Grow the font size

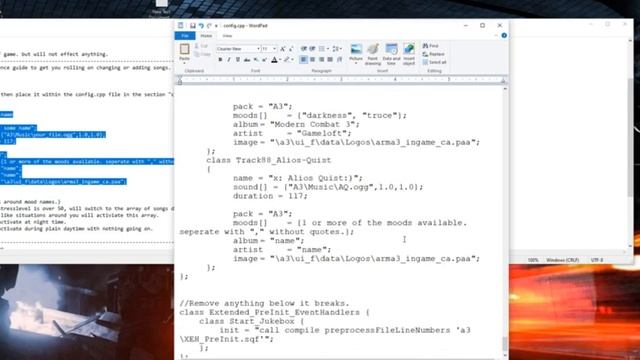(x=282, y=49)
